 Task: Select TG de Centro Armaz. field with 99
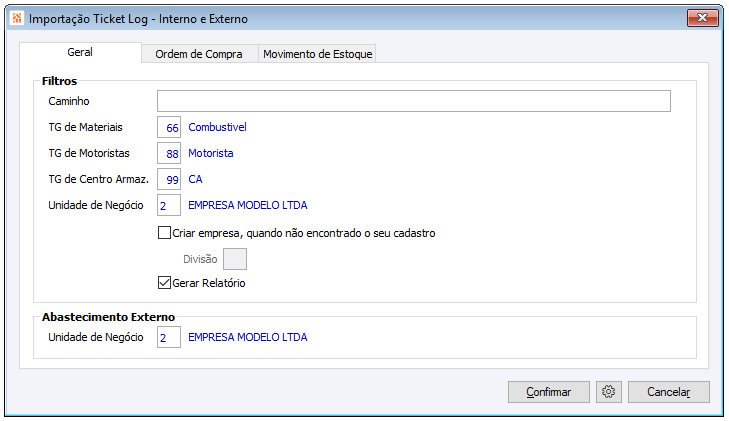coord(169,179)
